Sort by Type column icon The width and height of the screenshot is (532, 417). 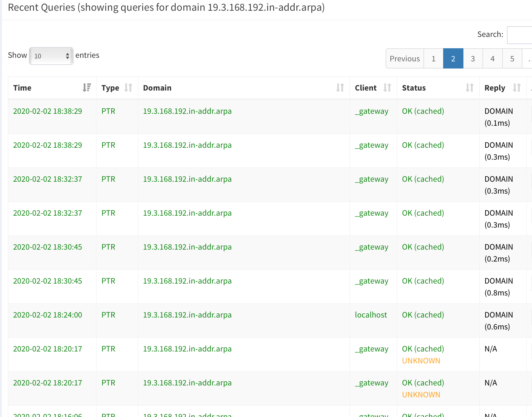click(128, 88)
